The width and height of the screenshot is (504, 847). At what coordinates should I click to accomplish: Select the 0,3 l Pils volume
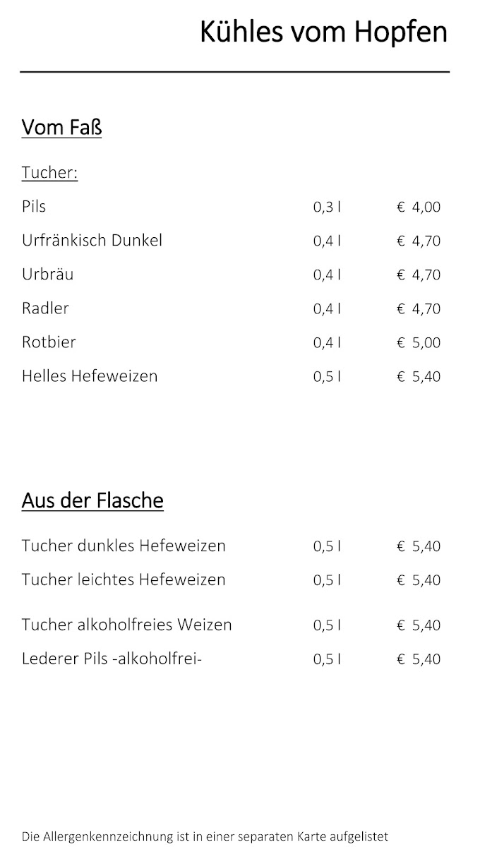tap(327, 208)
